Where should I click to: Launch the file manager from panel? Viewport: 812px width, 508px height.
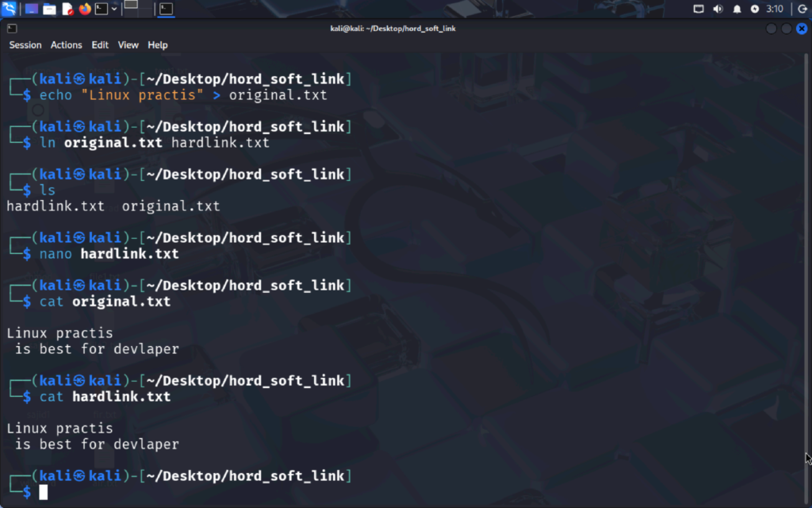point(49,10)
